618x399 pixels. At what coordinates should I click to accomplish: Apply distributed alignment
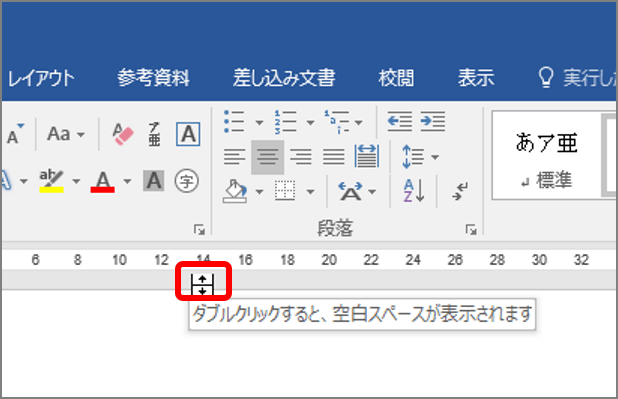pyautogui.click(x=367, y=156)
